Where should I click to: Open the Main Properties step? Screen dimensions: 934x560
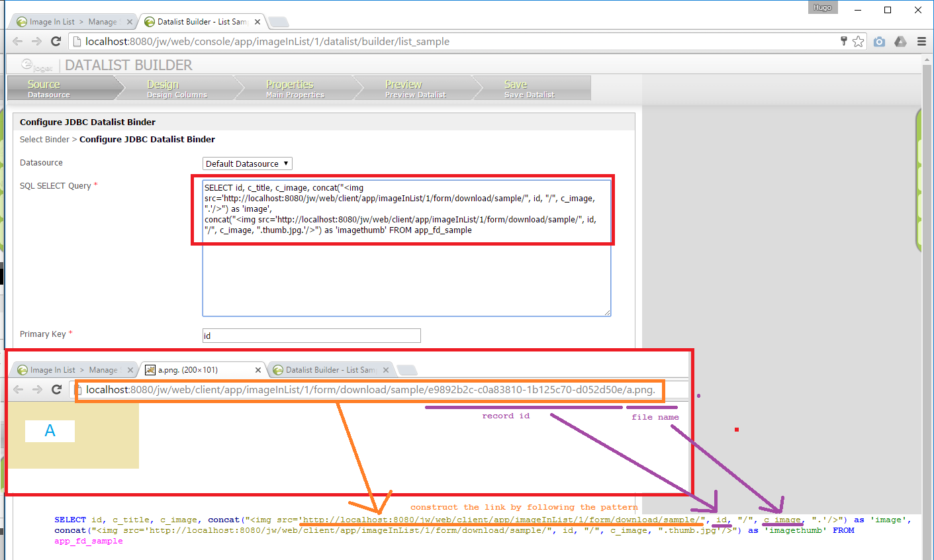(x=295, y=88)
